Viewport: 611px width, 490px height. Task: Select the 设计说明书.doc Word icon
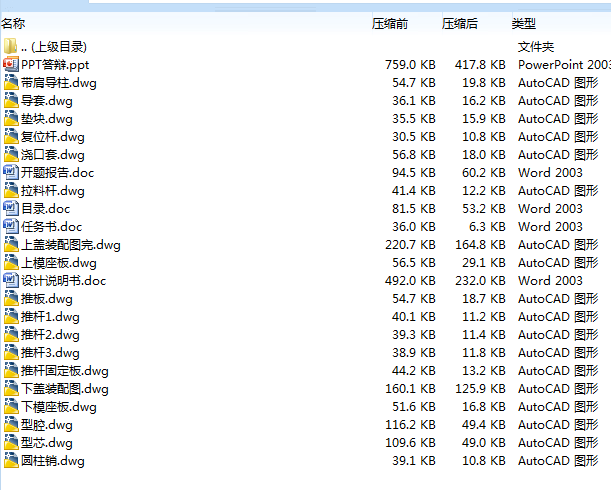click(x=11, y=280)
